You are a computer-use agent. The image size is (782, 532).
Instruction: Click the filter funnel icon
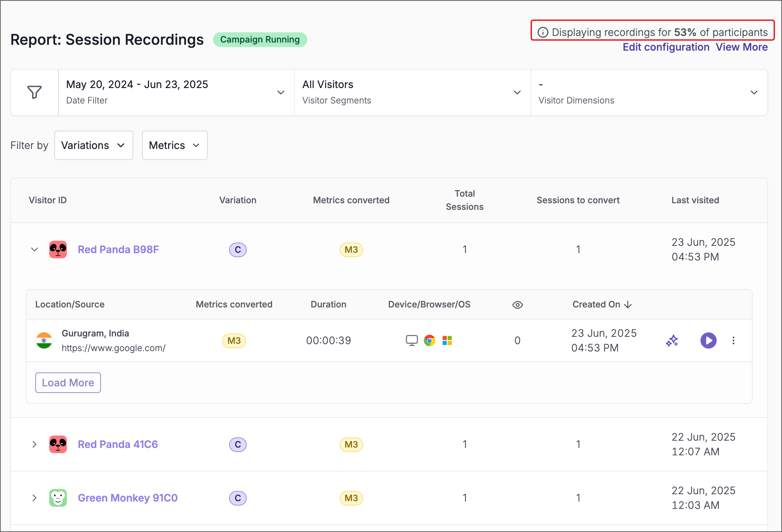point(35,92)
